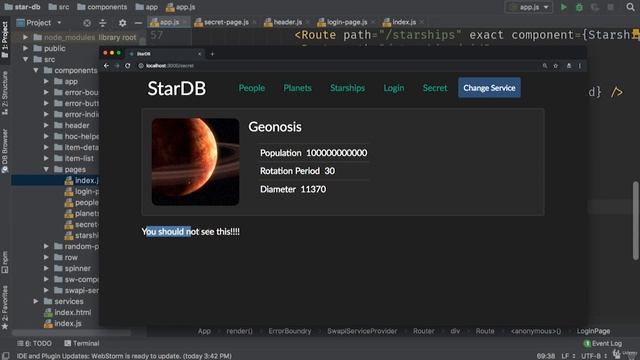Click the Change Service button
640x360 pixels.
(489, 88)
